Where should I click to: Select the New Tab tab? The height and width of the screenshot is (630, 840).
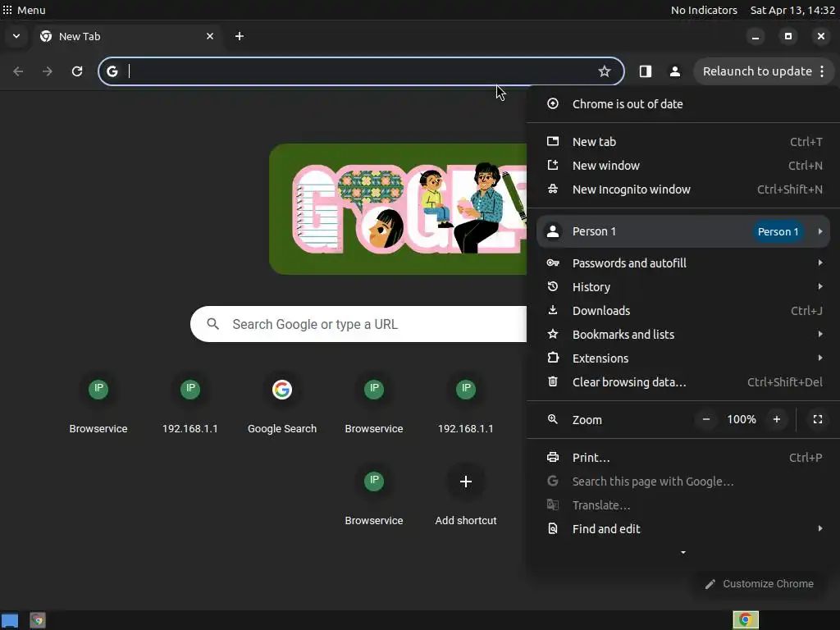coord(127,36)
